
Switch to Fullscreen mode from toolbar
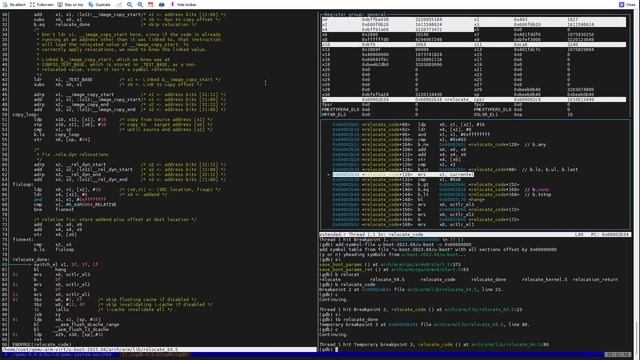click(42, 4)
